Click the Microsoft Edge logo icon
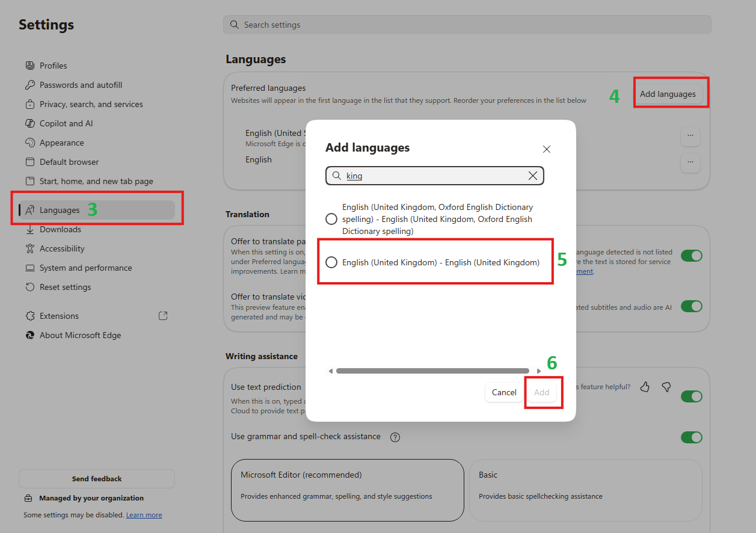Image resolution: width=756 pixels, height=533 pixels. click(x=30, y=335)
